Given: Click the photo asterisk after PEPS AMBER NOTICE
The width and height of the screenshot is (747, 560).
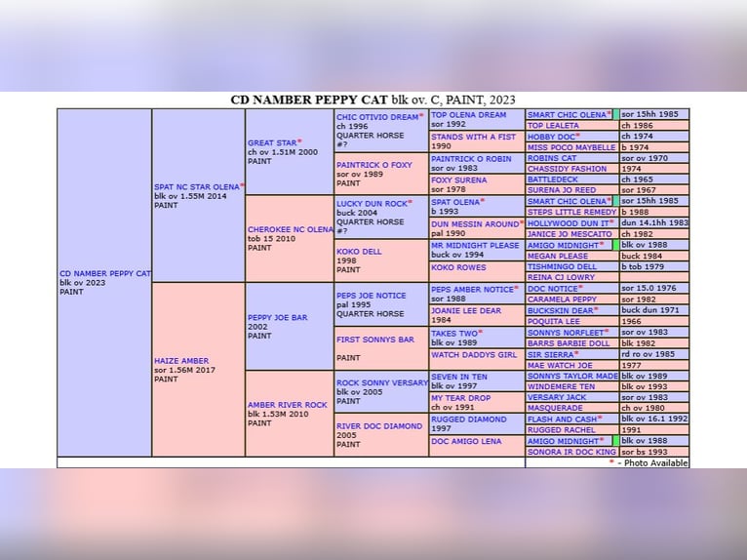Looking at the screenshot, I should [516, 289].
